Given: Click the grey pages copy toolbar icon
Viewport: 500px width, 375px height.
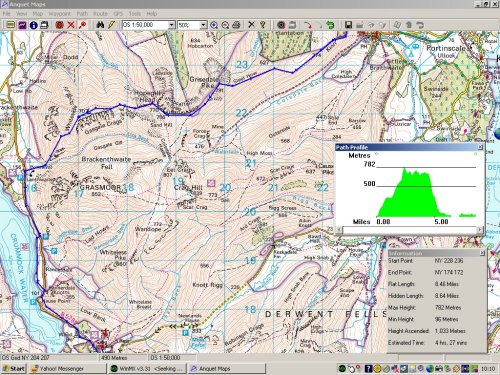Looking at the screenshot, I should (x=397, y=25).
